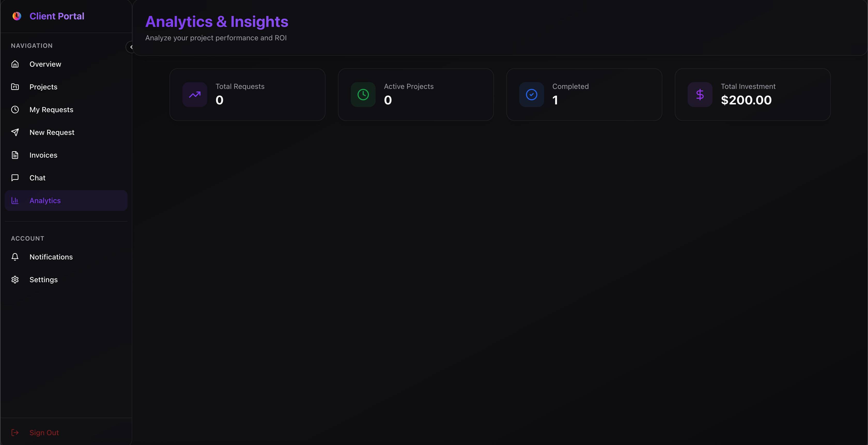Image resolution: width=868 pixels, height=445 pixels.
Task: Open the Overview navigation item
Action: 45,64
